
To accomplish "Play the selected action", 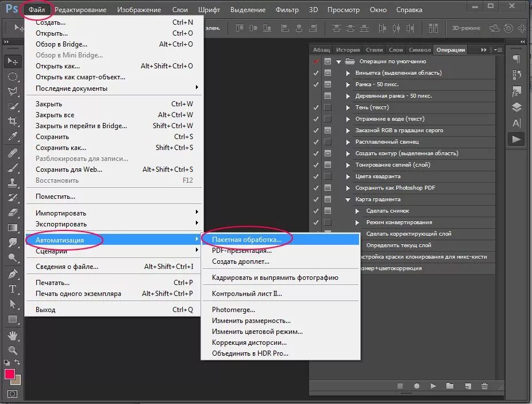I will 433,386.
